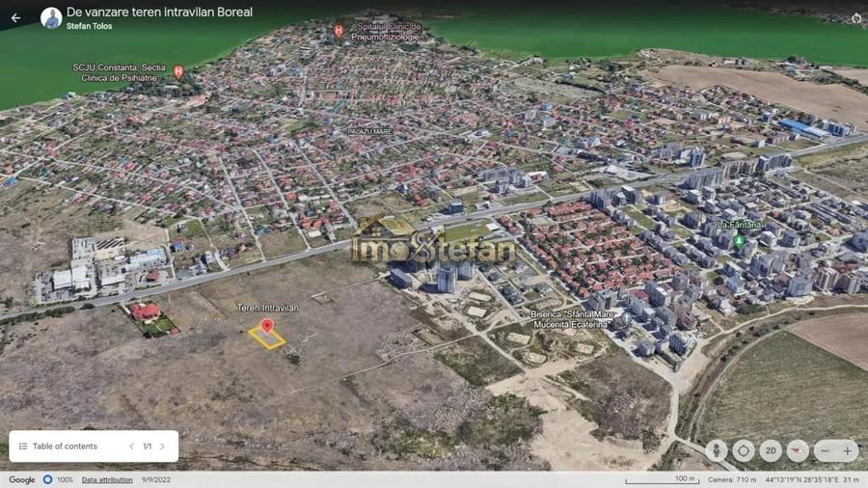Open the Data attribution link
868x488 pixels.
point(107,479)
